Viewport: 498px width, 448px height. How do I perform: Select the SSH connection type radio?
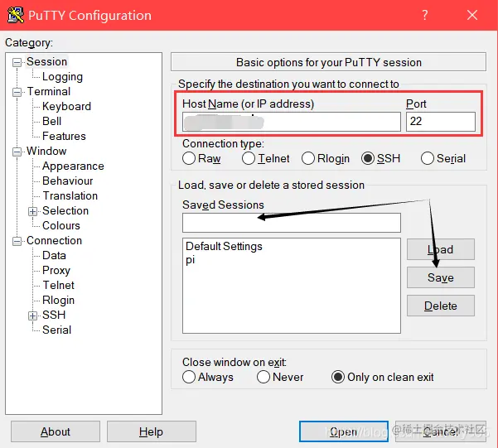[x=367, y=158]
